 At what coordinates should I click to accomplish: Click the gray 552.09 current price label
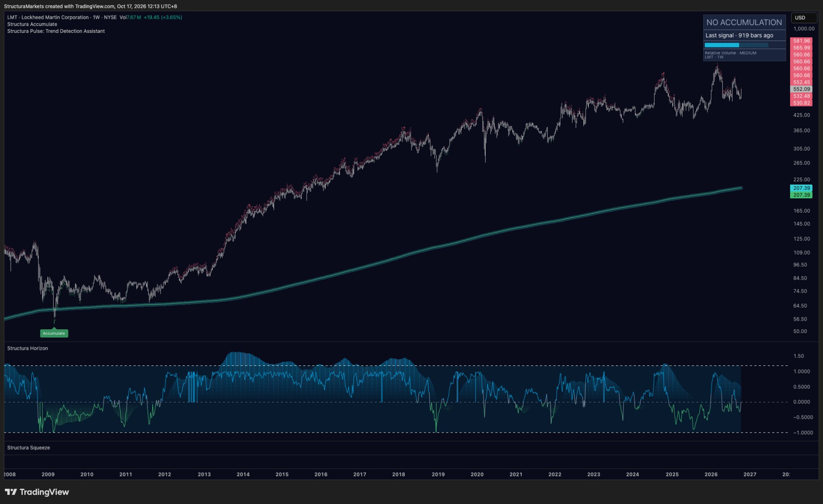801,89
